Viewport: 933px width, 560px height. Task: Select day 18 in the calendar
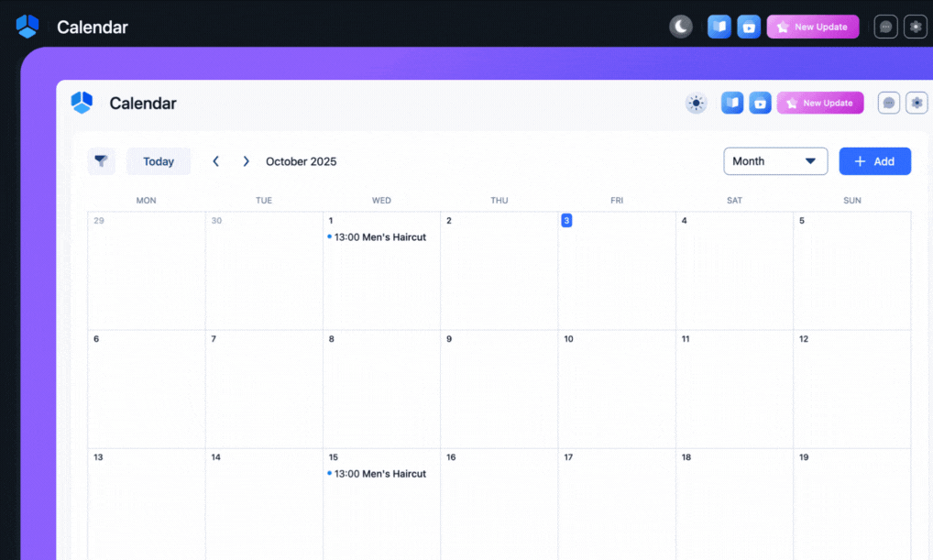[734, 504]
